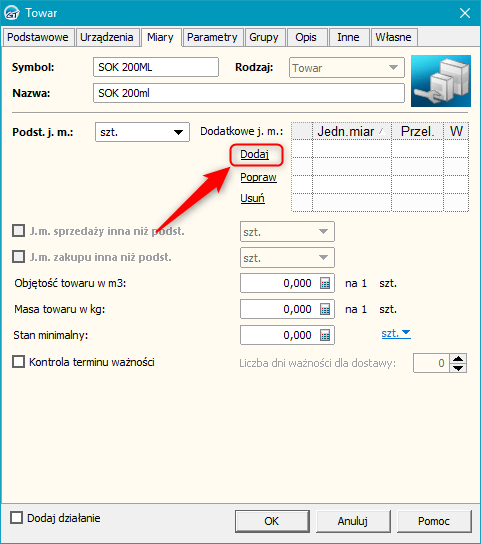Confirm with the OK button
Screen dimensions: 481x544
[272, 521]
